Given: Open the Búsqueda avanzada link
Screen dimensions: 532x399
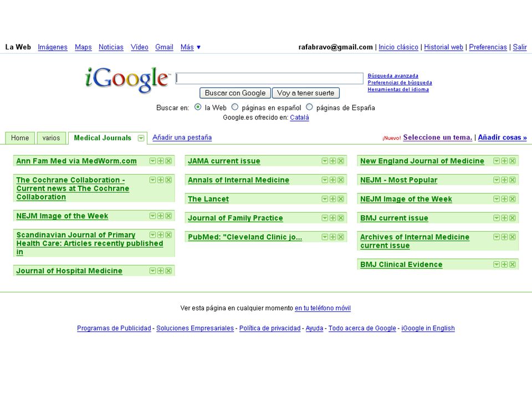Looking at the screenshot, I should 393,76.
